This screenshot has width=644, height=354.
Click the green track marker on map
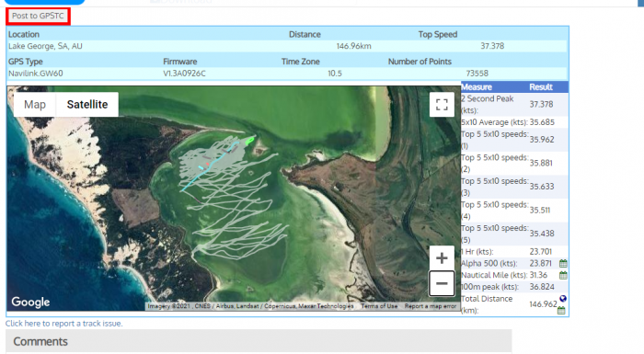(249, 141)
